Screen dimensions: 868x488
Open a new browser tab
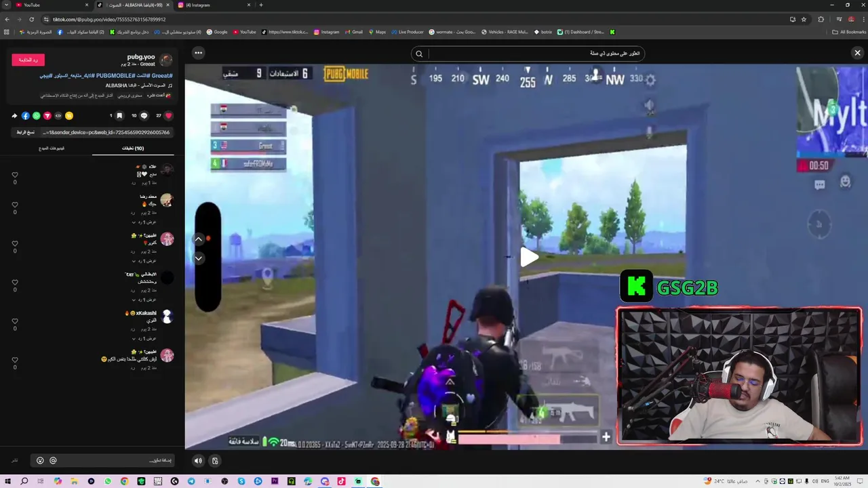pos(261,5)
